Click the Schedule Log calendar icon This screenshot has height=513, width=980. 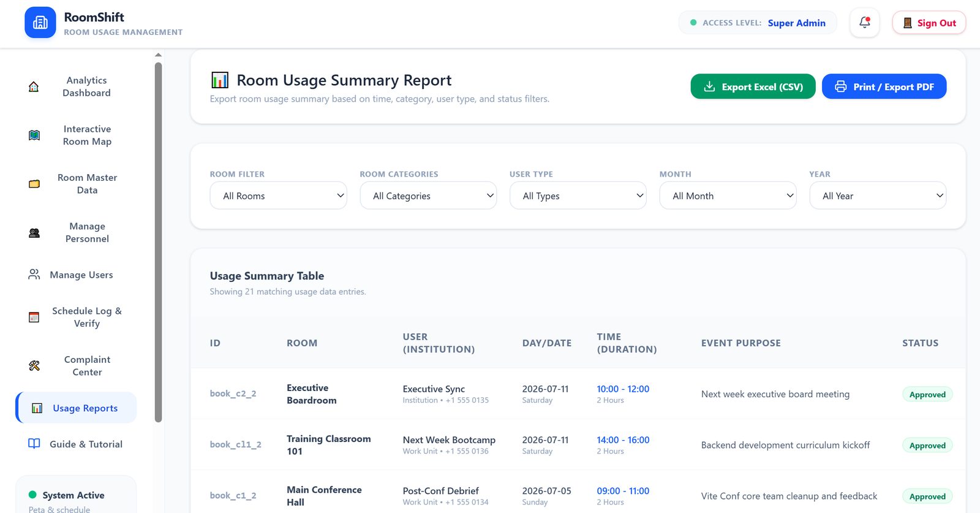34,317
